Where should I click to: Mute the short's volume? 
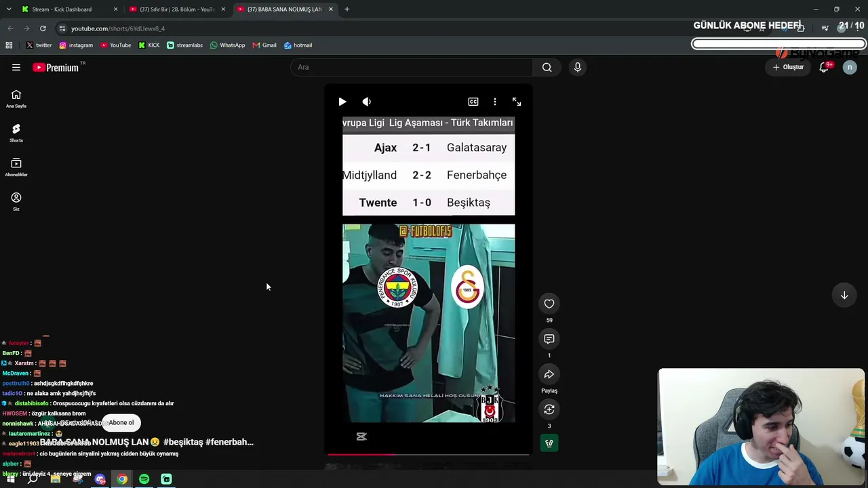pyautogui.click(x=367, y=102)
